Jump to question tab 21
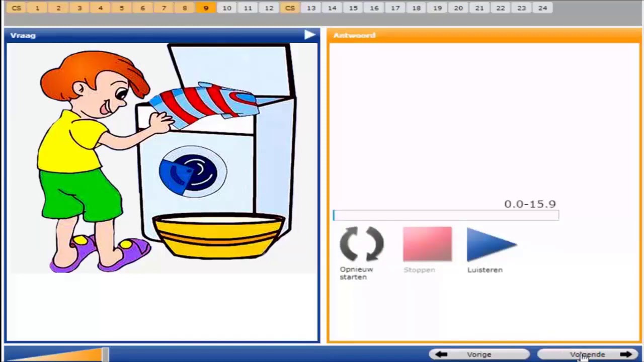This screenshot has height=362, width=644. [479, 8]
